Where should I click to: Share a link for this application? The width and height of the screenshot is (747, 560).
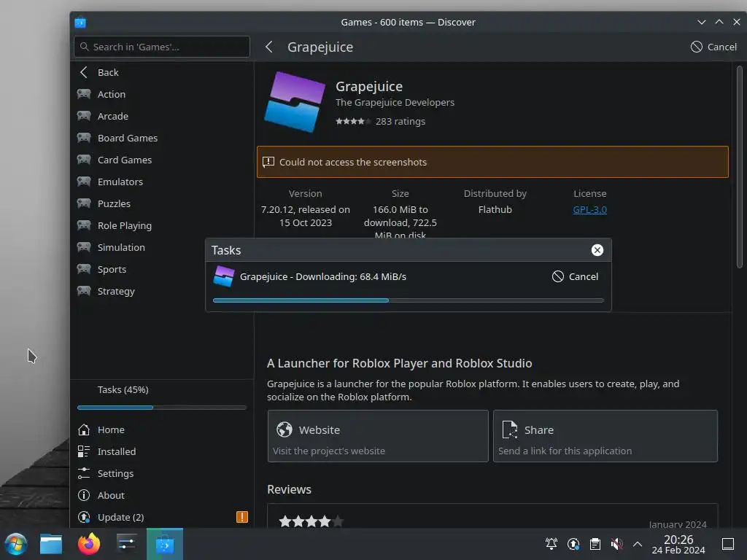[x=605, y=436]
